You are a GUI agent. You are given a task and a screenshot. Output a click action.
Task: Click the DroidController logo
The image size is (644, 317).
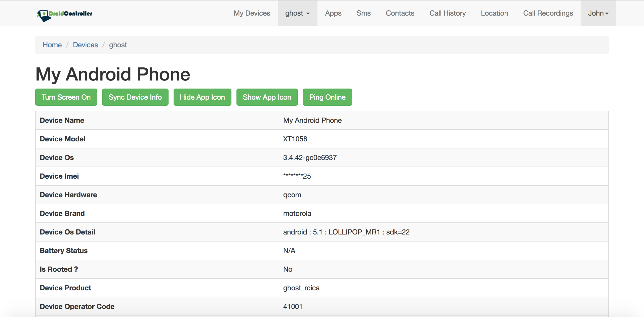point(65,14)
